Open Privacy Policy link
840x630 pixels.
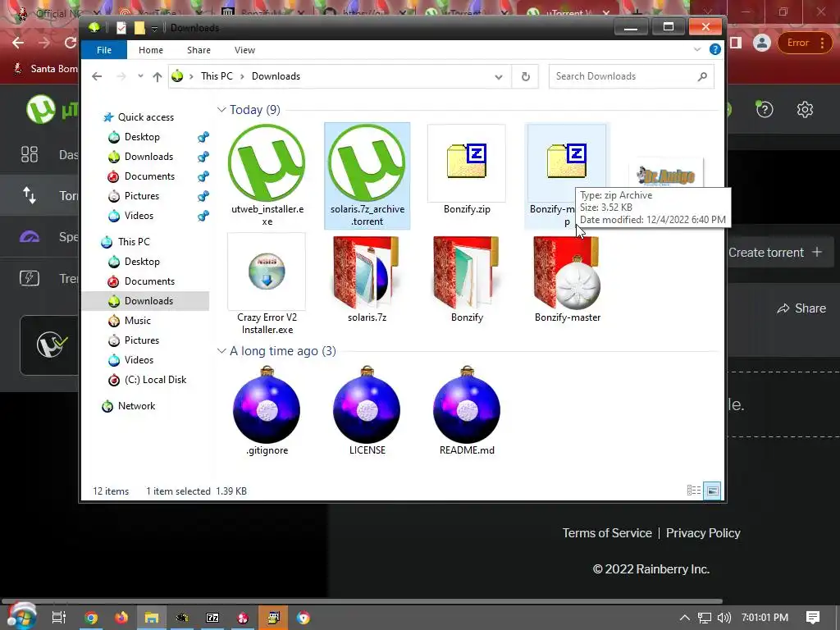(703, 533)
